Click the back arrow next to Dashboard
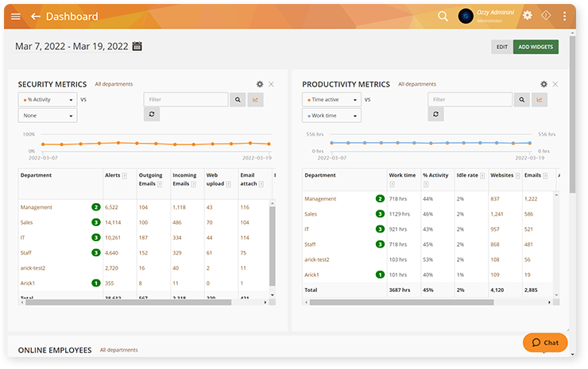588x369 pixels. pyautogui.click(x=35, y=17)
